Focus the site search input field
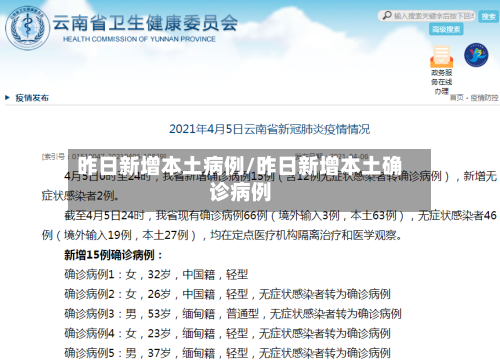 (x=427, y=16)
